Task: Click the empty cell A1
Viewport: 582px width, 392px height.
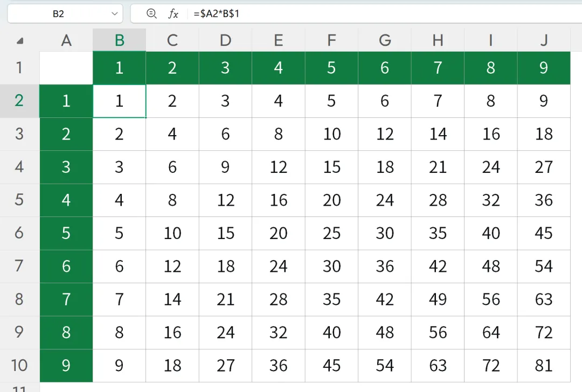Action: pyautogui.click(x=66, y=68)
